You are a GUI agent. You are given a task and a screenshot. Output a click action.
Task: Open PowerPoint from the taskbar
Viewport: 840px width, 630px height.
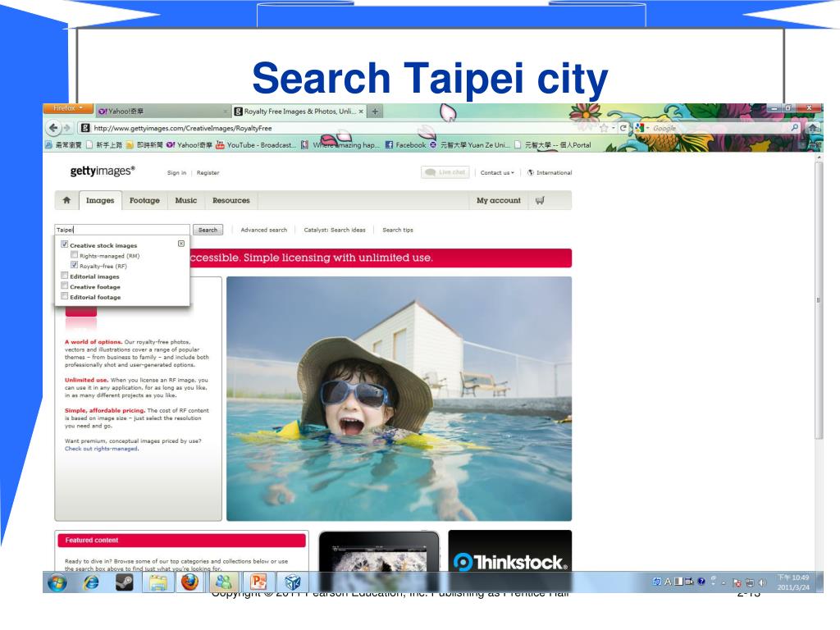point(258,582)
